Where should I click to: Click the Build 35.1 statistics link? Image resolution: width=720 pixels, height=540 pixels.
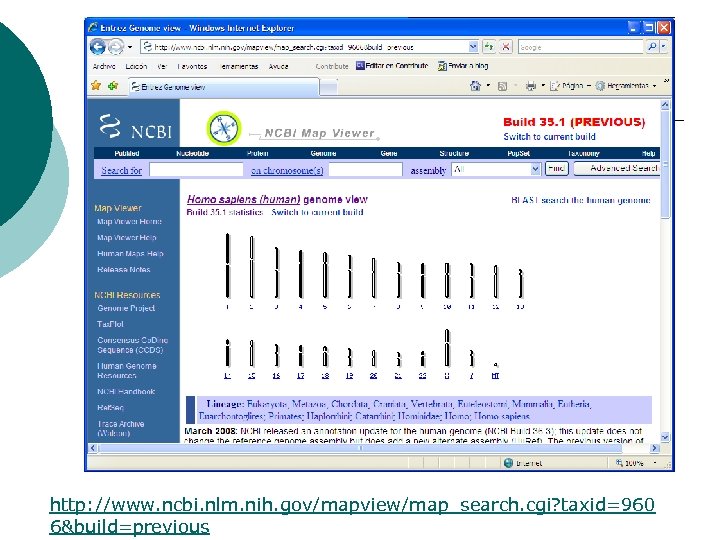tap(225, 212)
